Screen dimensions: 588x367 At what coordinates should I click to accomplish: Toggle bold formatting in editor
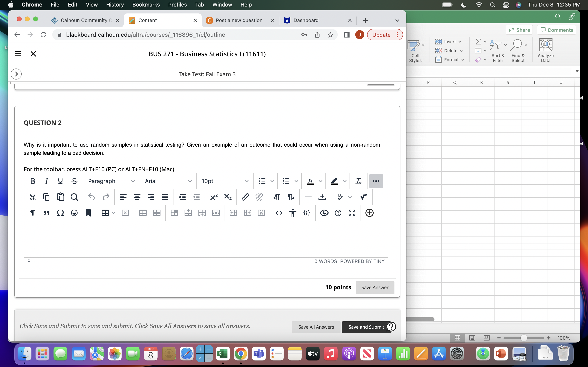[32, 181]
